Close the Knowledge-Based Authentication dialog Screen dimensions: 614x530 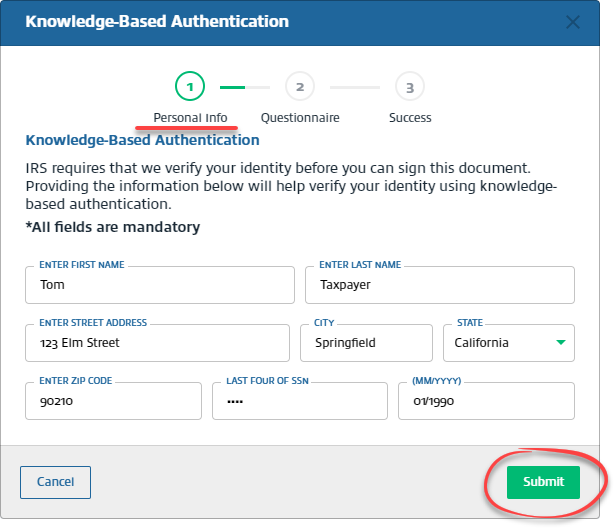[x=573, y=22]
